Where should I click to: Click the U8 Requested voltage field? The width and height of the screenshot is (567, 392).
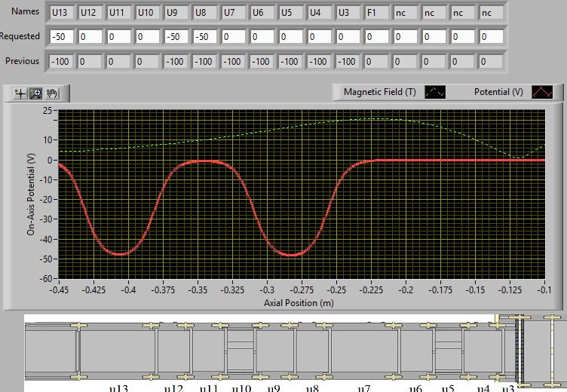204,36
